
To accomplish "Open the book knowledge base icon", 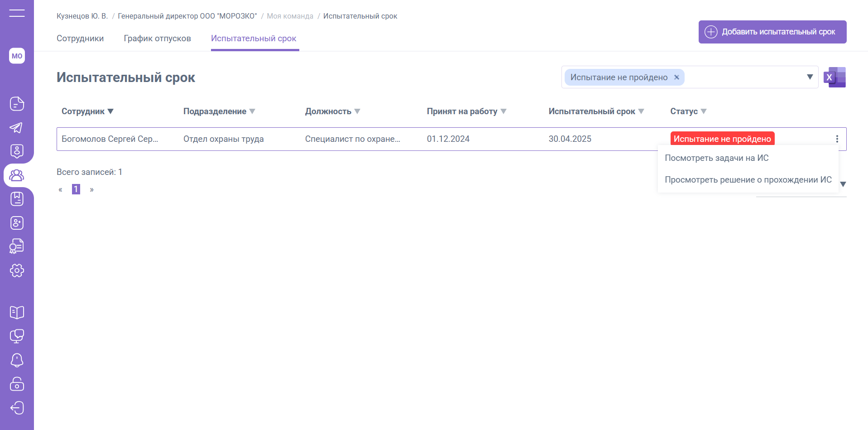I will [17, 312].
